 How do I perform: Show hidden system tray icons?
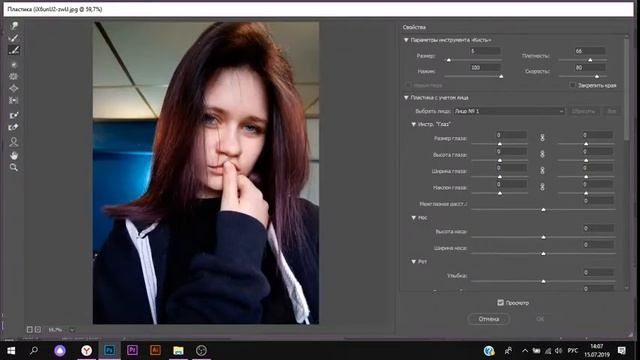(525, 351)
